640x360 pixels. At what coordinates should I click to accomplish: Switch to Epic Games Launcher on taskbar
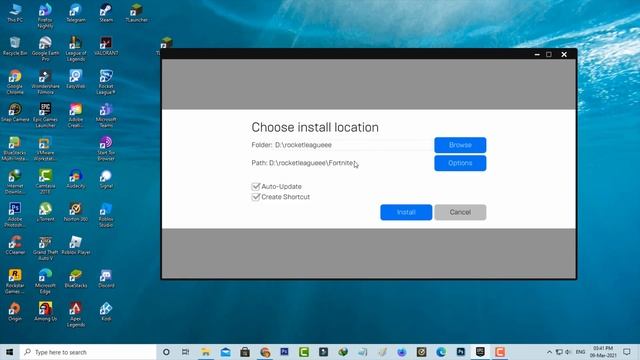480,352
